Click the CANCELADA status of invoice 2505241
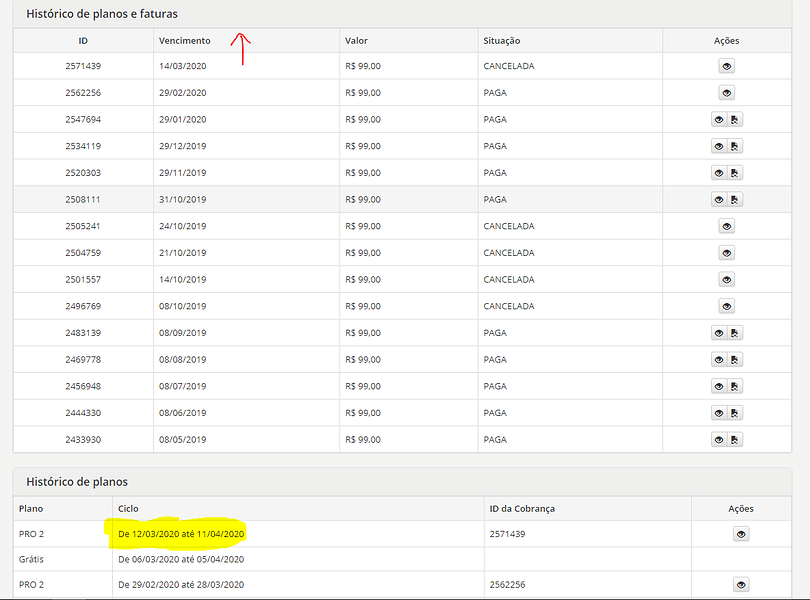The image size is (810, 600). point(509,226)
